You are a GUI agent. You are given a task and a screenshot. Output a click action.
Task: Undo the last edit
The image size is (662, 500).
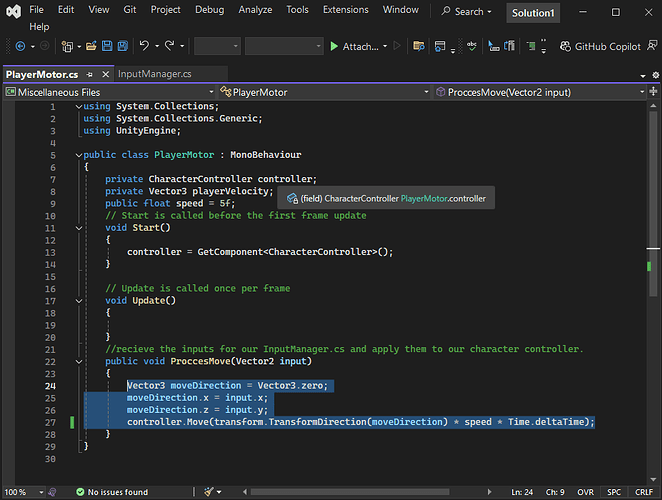coord(144,46)
